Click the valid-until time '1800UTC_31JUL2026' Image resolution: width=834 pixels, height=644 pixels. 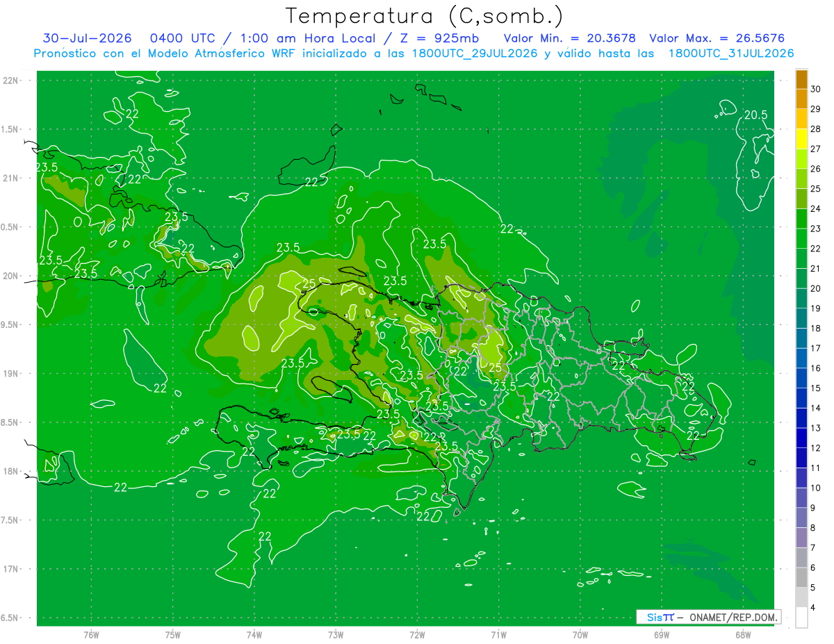[731, 53]
